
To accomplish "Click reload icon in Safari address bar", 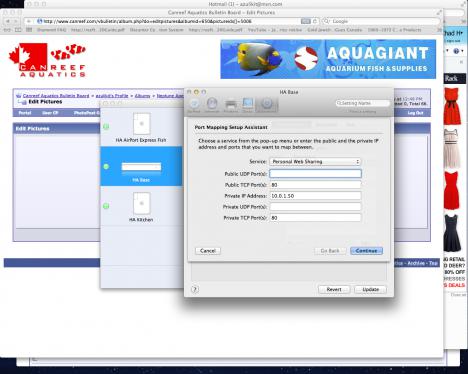I will click(x=315, y=21).
